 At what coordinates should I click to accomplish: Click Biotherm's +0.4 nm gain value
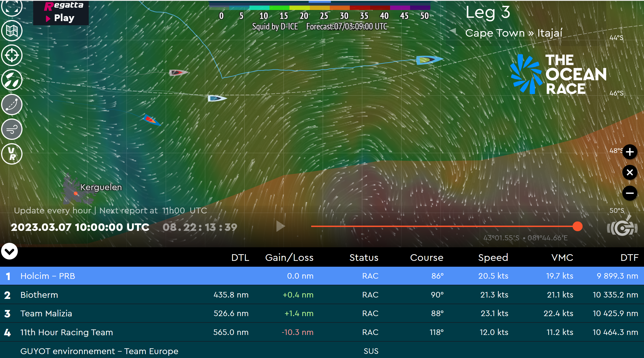[x=298, y=295]
